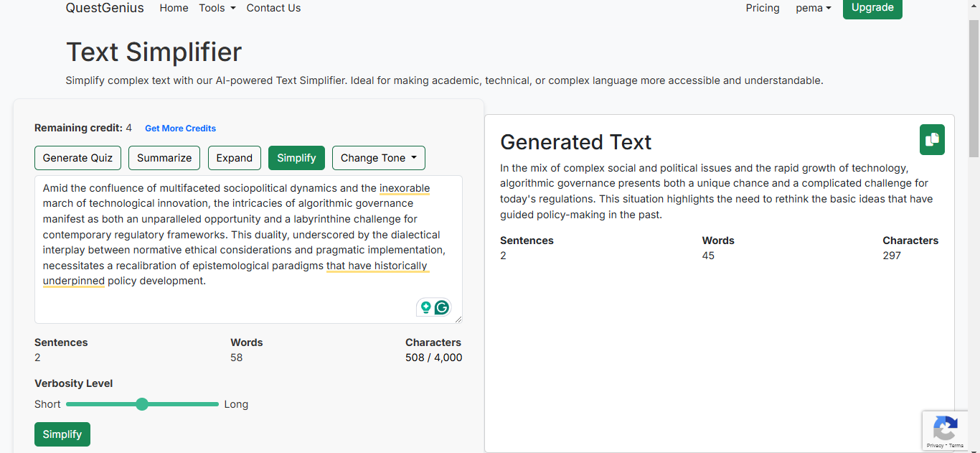980x453 pixels.
Task: Select the Summarize mode
Action: pos(164,158)
